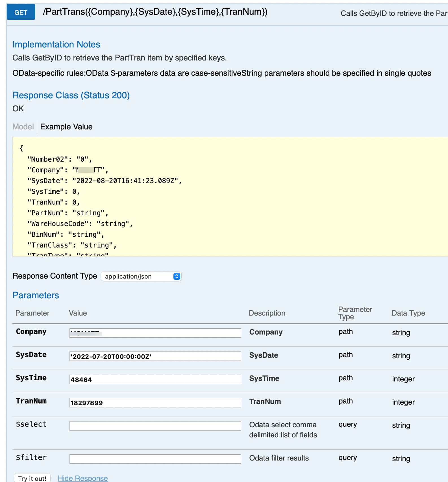Click the Description column header
The width and height of the screenshot is (448, 482).
point(267,313)
